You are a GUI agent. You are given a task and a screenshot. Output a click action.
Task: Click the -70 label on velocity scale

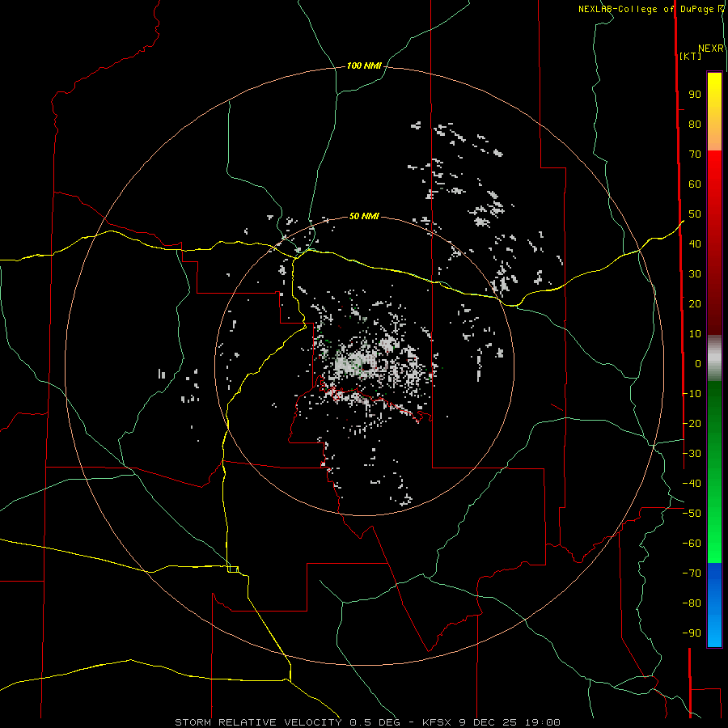(692, 574)
